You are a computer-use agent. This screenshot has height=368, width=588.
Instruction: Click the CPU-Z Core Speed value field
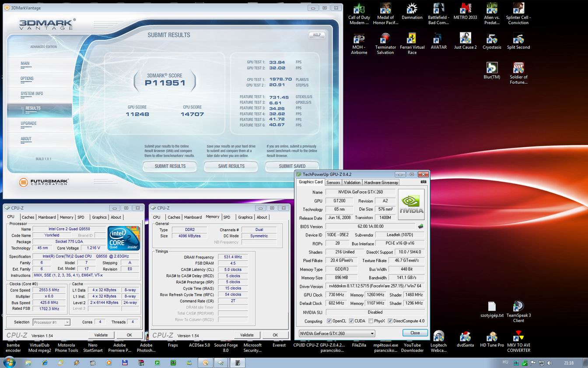(49, 290)
